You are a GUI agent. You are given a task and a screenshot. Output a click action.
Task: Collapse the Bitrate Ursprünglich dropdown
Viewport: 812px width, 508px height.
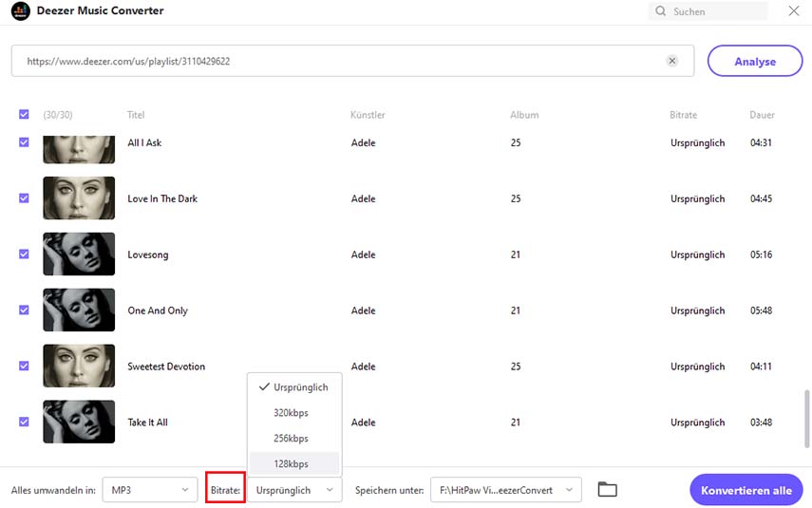(294, 490)
